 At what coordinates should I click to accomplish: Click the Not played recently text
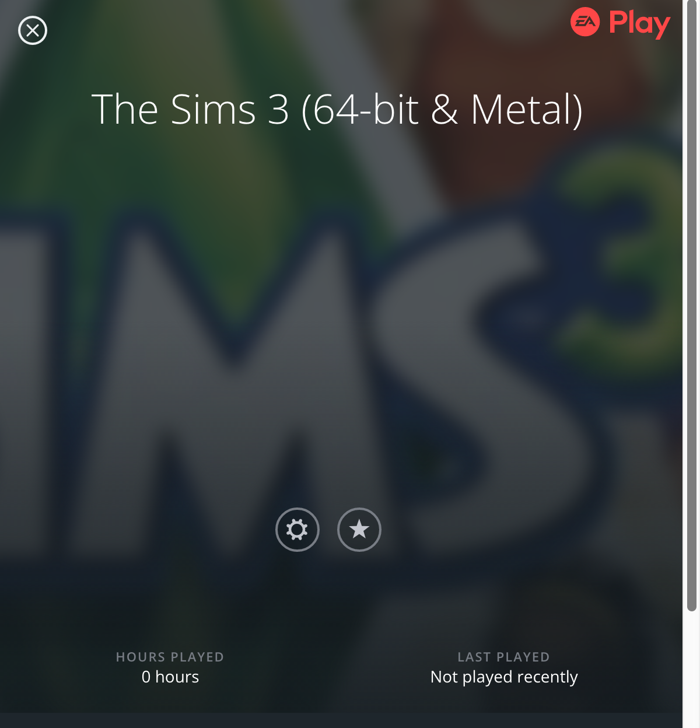504,677
